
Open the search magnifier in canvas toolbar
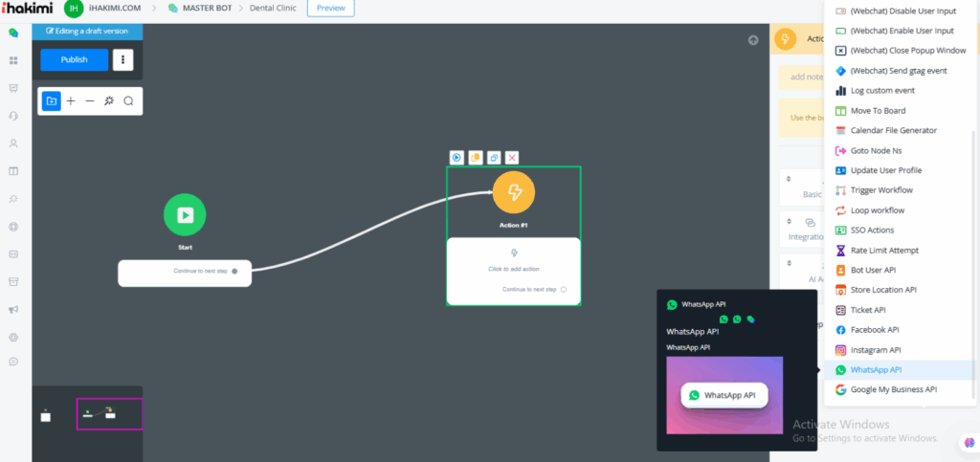[x=128, y=100]
